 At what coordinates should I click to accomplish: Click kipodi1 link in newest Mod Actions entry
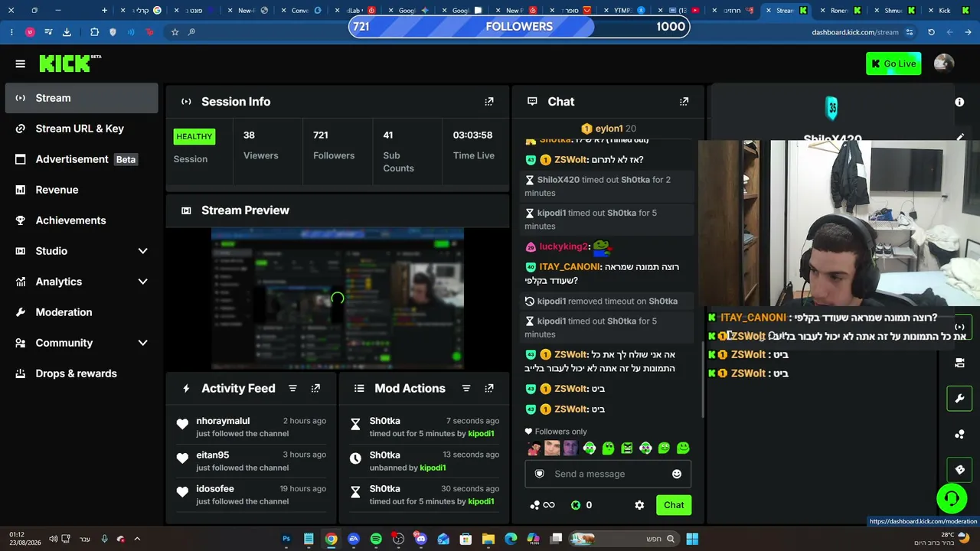481,433
